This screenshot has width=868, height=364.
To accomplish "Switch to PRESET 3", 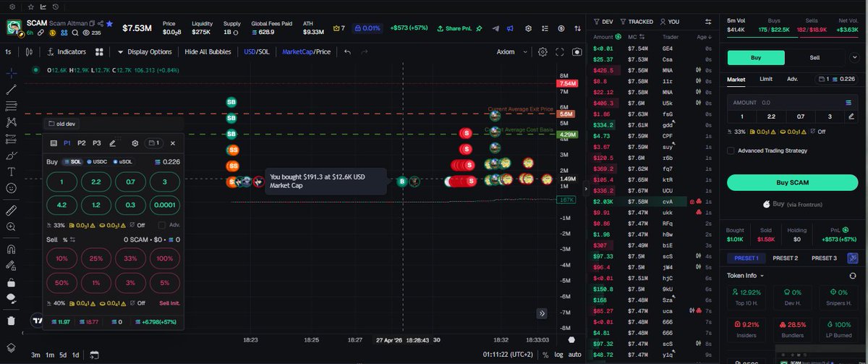I will point(824,258).
